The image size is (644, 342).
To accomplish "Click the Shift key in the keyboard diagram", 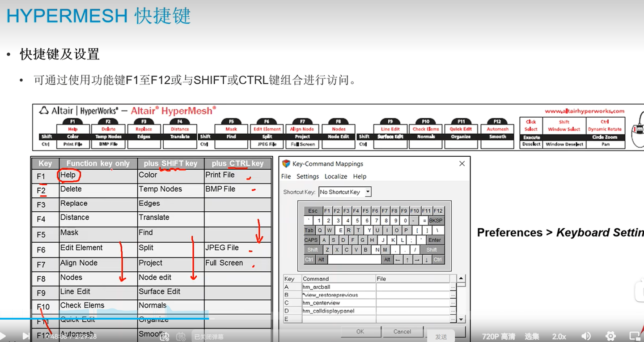I will [313, 250].
